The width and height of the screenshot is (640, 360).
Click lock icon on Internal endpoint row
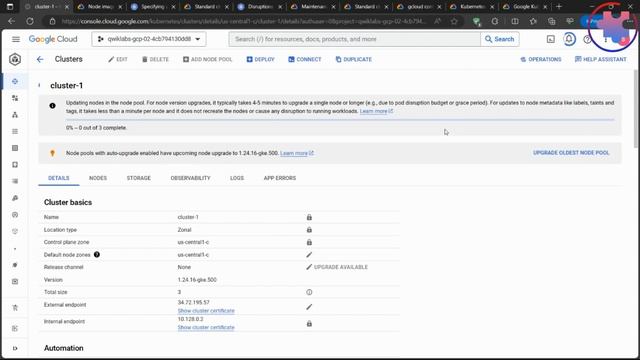click(x=309, y=324)
